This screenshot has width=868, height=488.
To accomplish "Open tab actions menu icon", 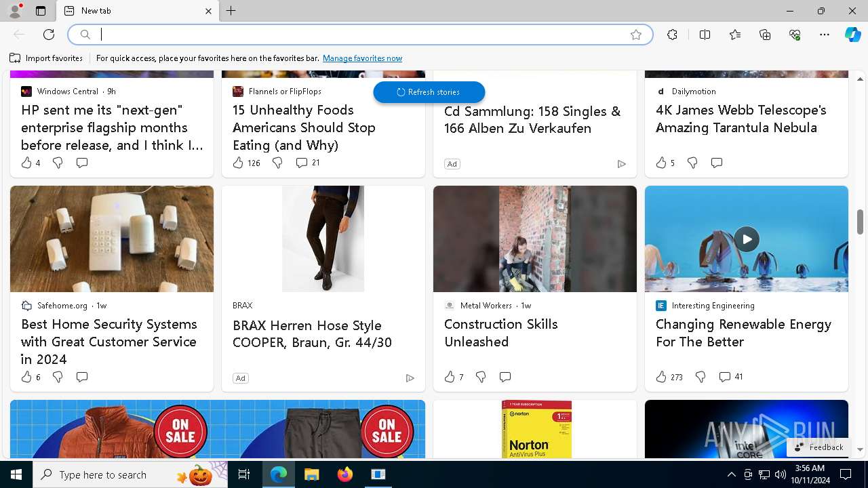I will coord(41,11).
